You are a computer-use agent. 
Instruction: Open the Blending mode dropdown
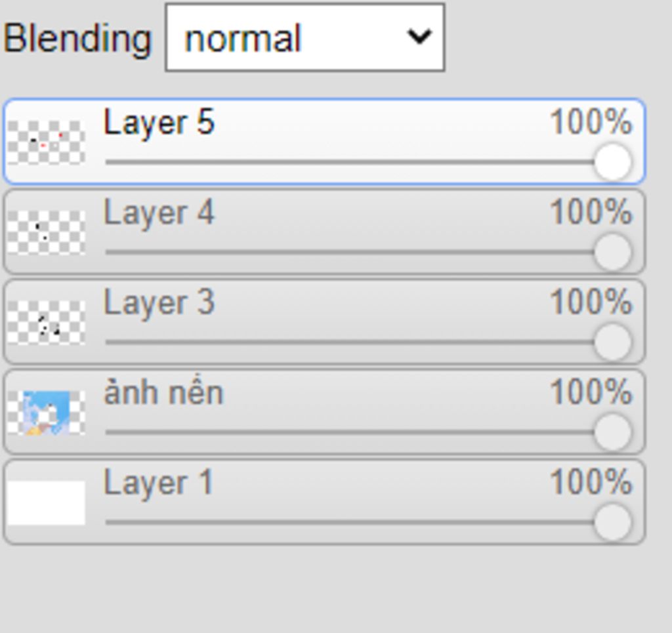click(x=305, y=37)
